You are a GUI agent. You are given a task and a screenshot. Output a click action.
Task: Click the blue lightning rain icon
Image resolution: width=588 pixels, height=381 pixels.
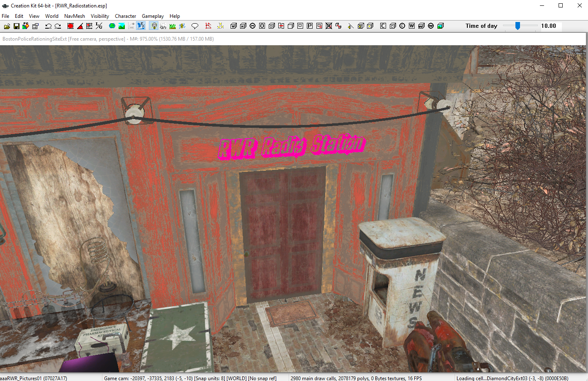182,26
